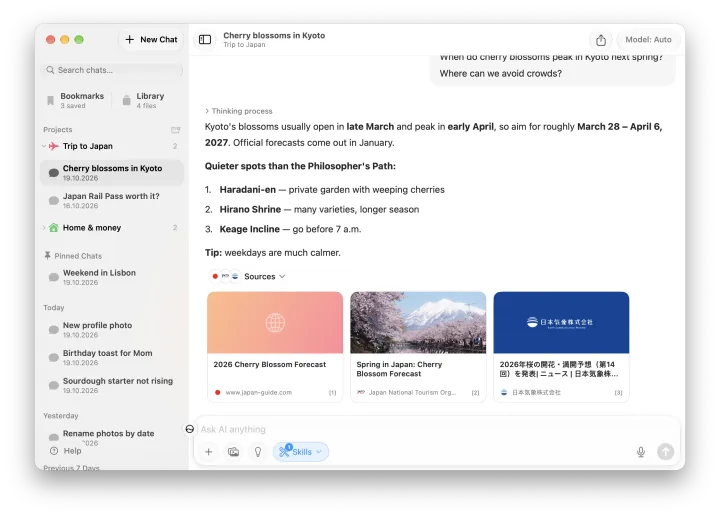Click the chat icon beside Birthday toast for Mom
This screenshot has height=516, width=720.
pyautogui.click(x=54, y=358)
